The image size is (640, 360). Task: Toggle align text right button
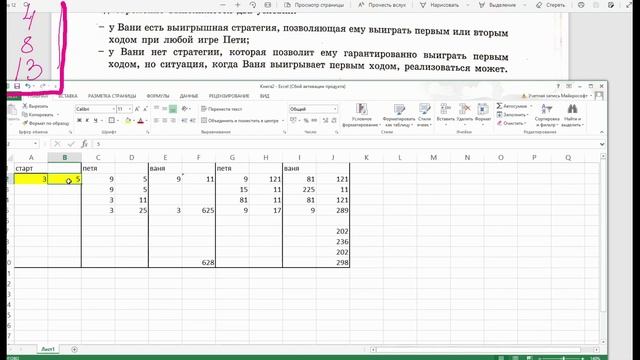pyautogui.click(x=173, y=120)
